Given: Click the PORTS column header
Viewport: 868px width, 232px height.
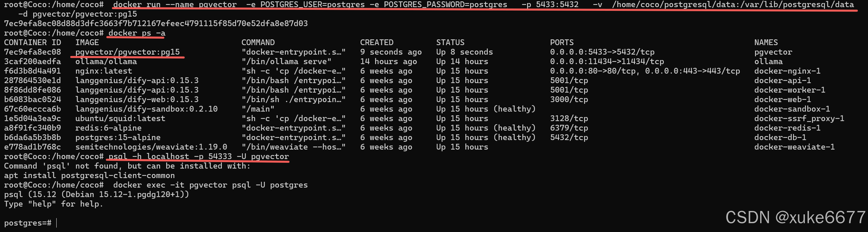Looking at the screenshot, I should pos(562,42).
